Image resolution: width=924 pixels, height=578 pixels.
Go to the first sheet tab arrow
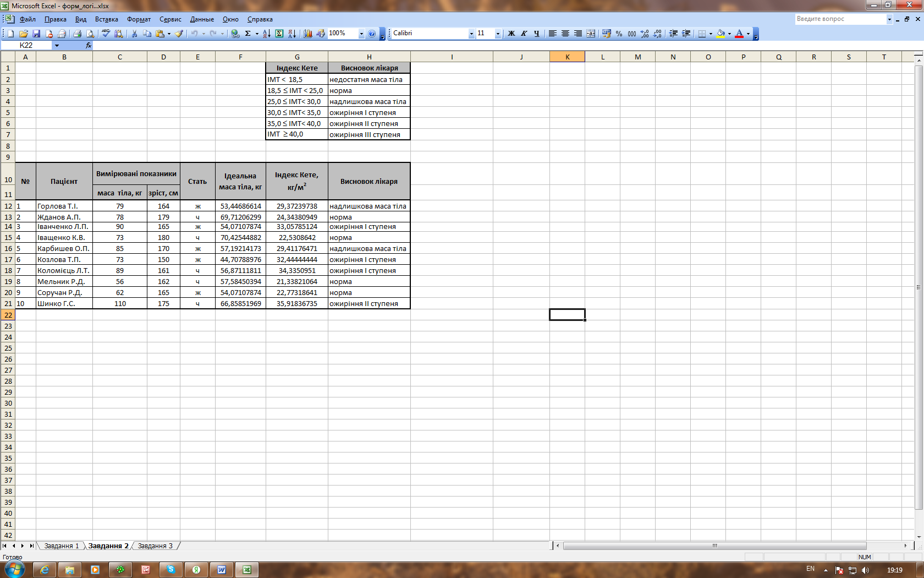click(x=5, y=546)
